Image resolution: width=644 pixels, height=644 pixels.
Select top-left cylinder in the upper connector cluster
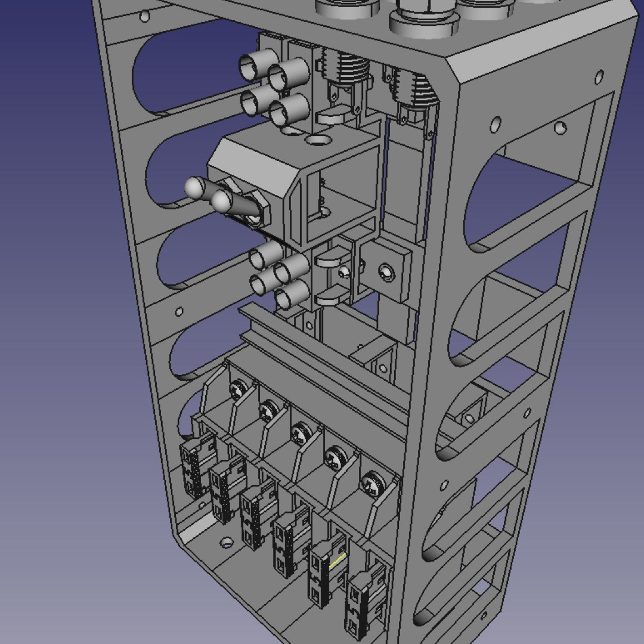click(x=253, y=67)
